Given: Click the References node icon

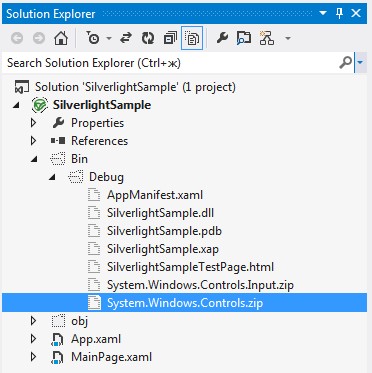Looking at the screenshot, I should tap(58, 141).
